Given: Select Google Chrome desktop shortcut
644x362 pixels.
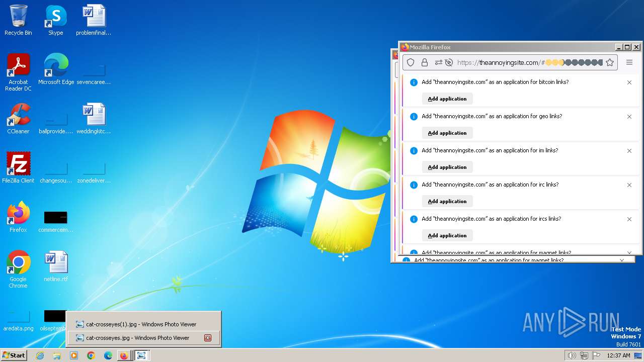Looking at the screenshot, I should click(18, 269).
